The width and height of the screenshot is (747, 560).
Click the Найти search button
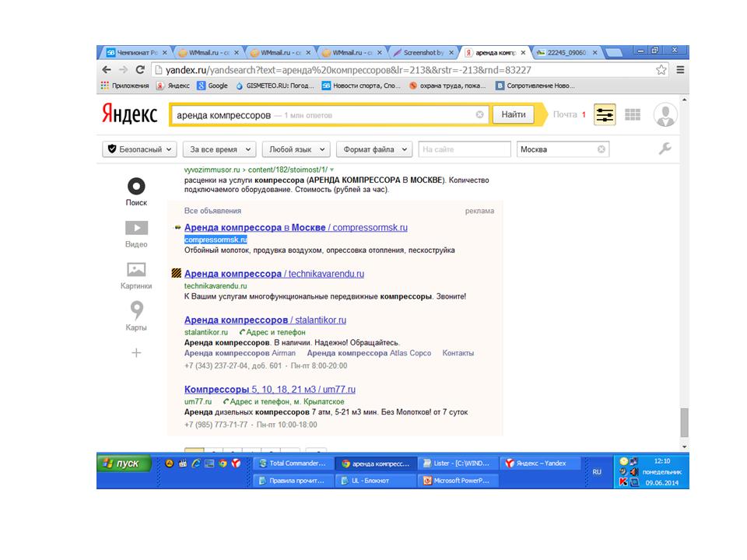(x=514, y=114)
